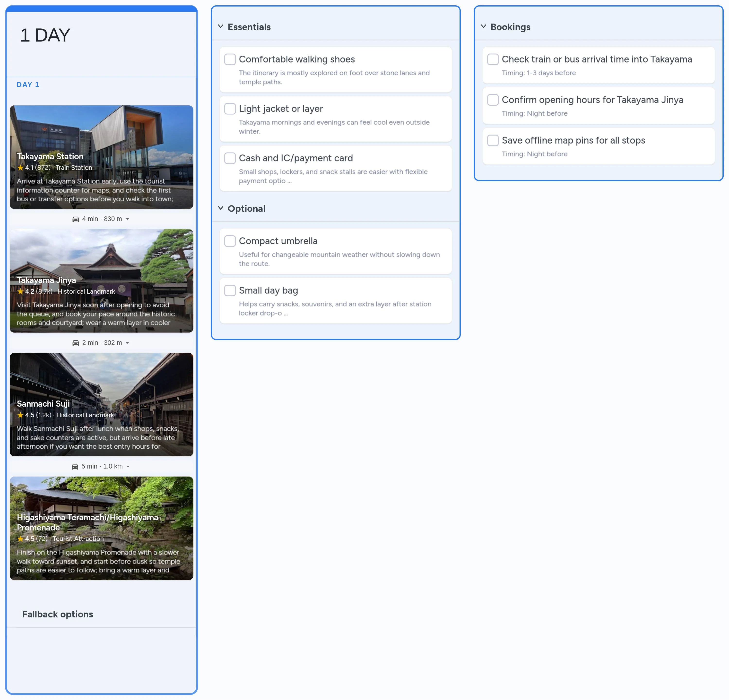Click the car icon beside the 5 min · 1.0 km segment
This screenshot has height=700, width=729.
tap(76, 466)
